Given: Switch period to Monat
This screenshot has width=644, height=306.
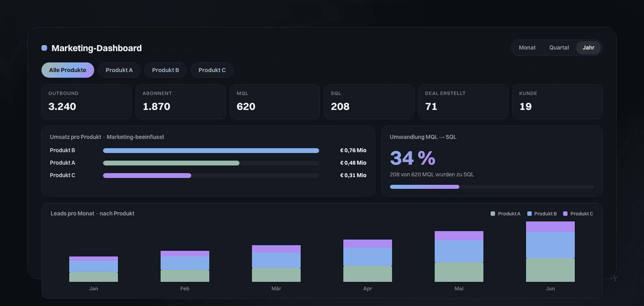Looking at the screenshot, I should 527,48.
